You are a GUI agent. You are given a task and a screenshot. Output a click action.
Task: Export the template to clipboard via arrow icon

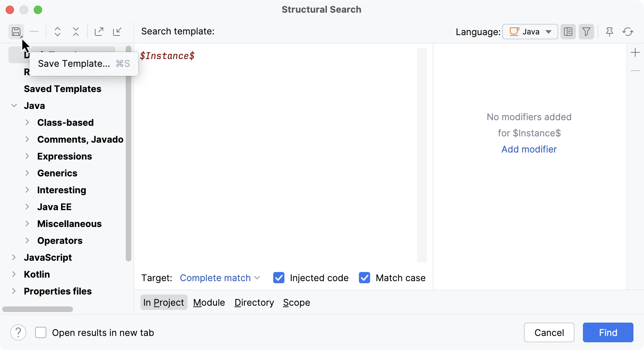(x=99, y=32)
